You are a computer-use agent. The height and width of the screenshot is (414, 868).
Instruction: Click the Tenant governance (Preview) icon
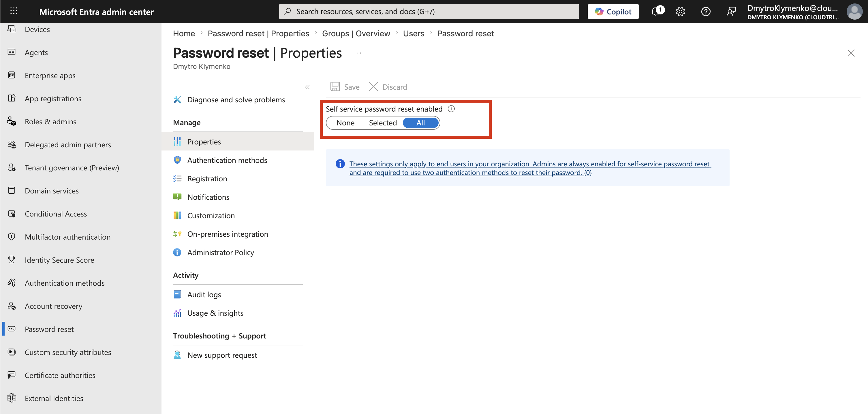tap(12, 168)
